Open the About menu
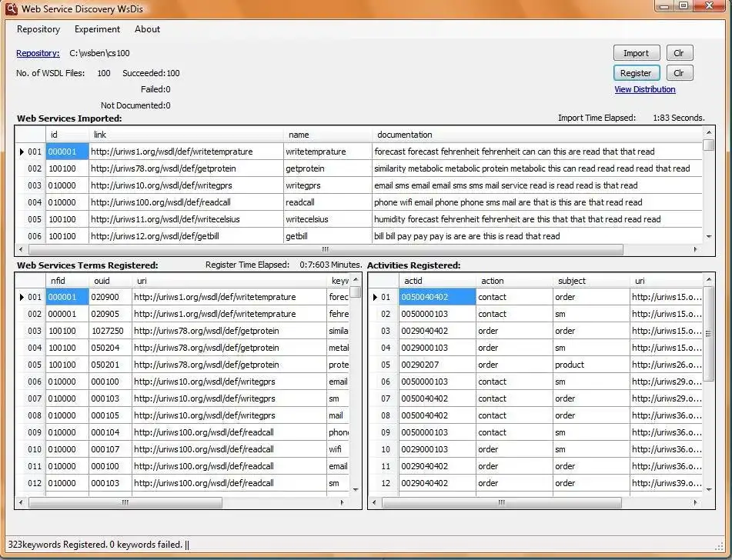This screenshot has width=732, height=560. pyautogui.click(x=147, y=29)
